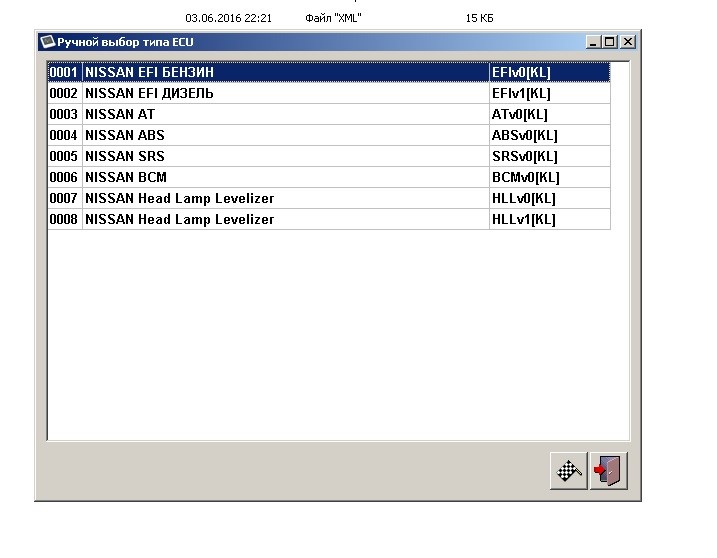Viewport: 717px width, 558px height.
Task: Select Head Lamp Levelizer row 0008
Action: 329,220
